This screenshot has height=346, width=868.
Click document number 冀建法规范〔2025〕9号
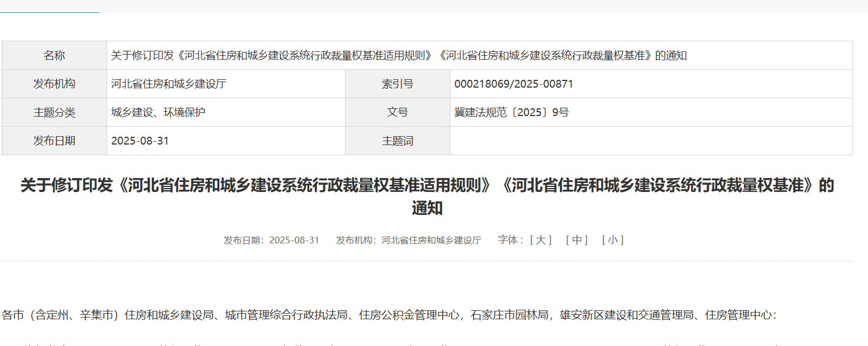(511, 113)
